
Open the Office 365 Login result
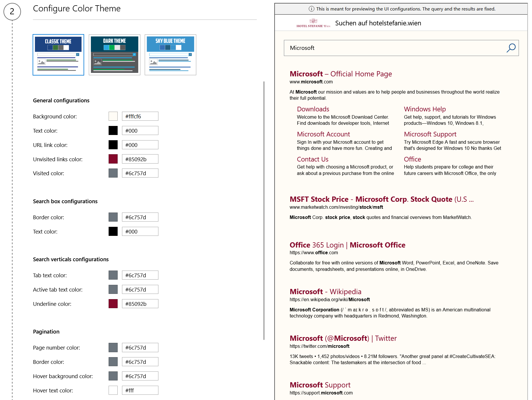[x=347, y=245]
